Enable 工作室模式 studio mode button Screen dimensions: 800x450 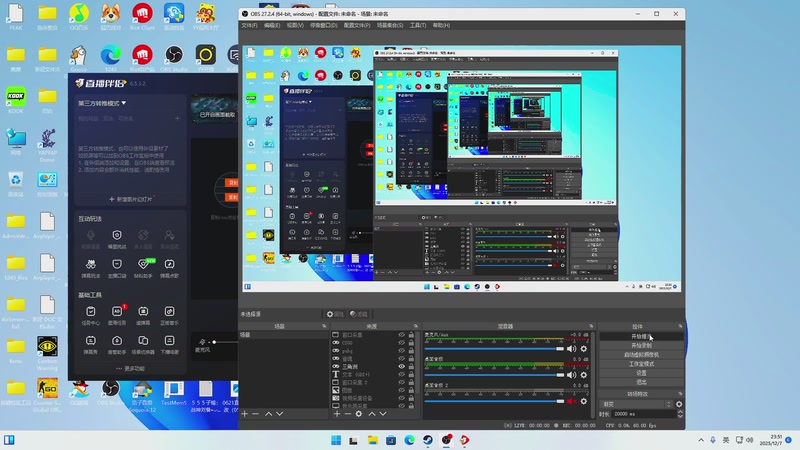coord(641,364)
